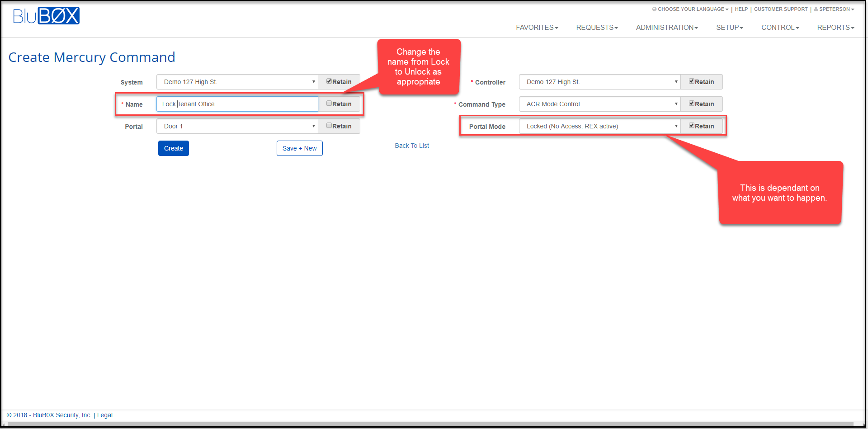This screenshot has height=429, width=868.
Task: Click into the Name input field
Action: 237,104
